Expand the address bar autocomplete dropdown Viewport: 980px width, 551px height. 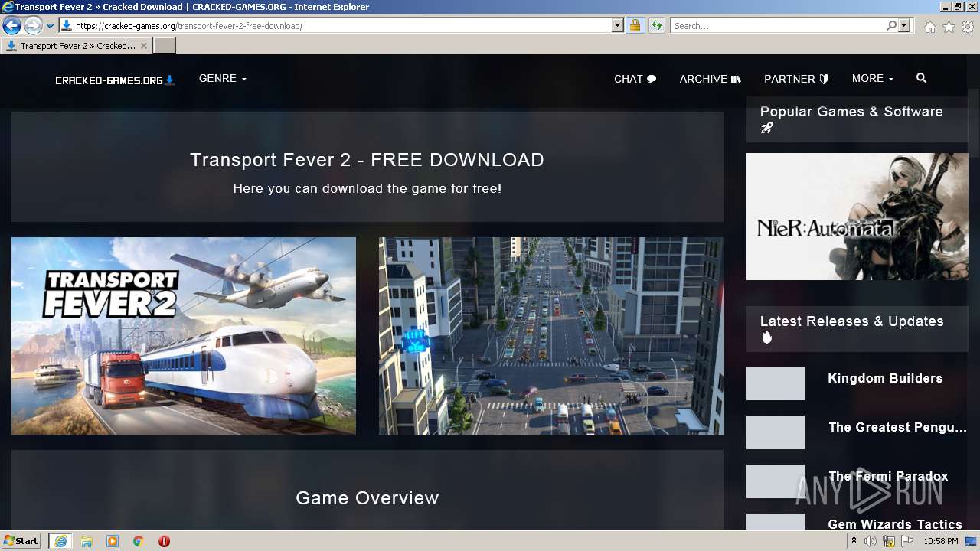[x=618, y=26]
